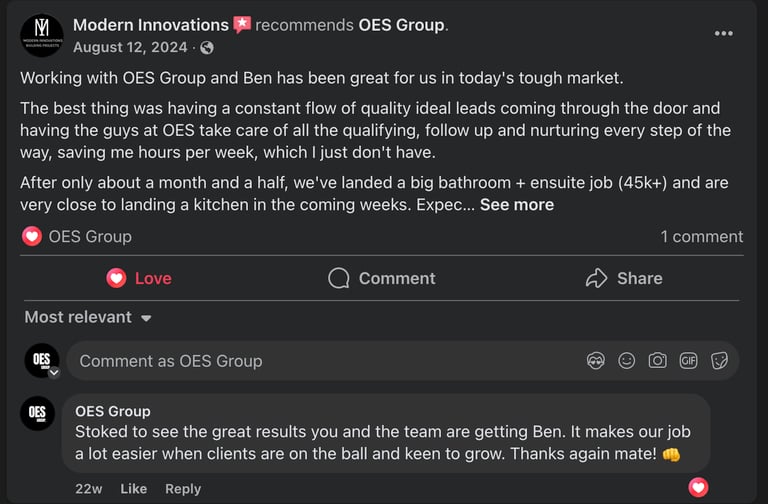Click the Modern Innovations profile picture
Image resolution: width=768 pixels, height=504 pixels.
[x=42, y=35]
